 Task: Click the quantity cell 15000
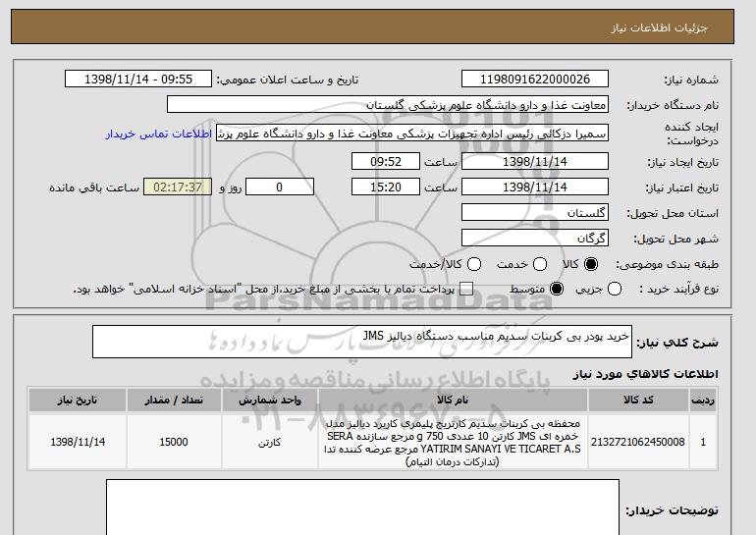click(174, 442)
